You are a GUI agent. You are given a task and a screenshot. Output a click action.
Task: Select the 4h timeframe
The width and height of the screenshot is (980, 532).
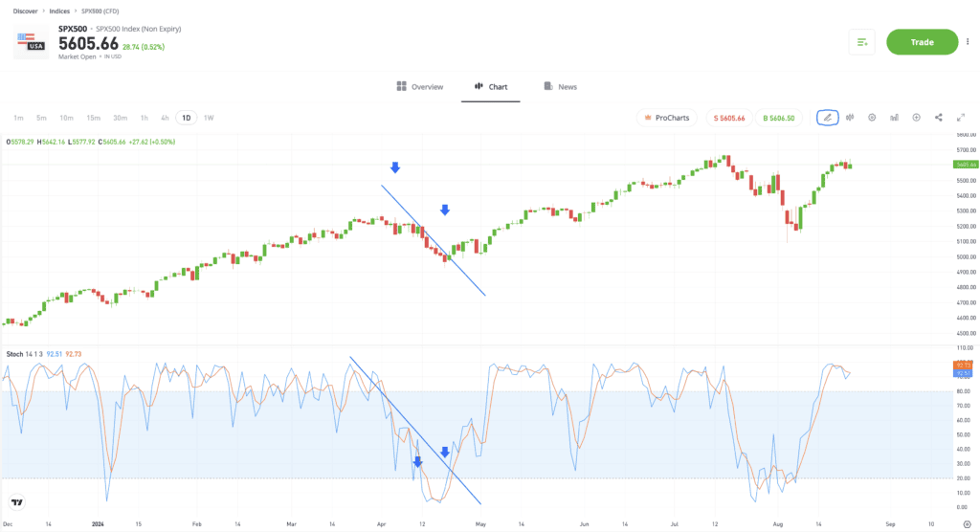pyautogui.click(x=165, y=118)
